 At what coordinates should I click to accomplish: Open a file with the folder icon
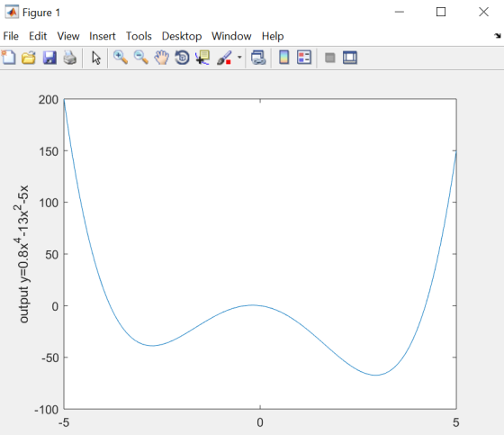point(29,58)
